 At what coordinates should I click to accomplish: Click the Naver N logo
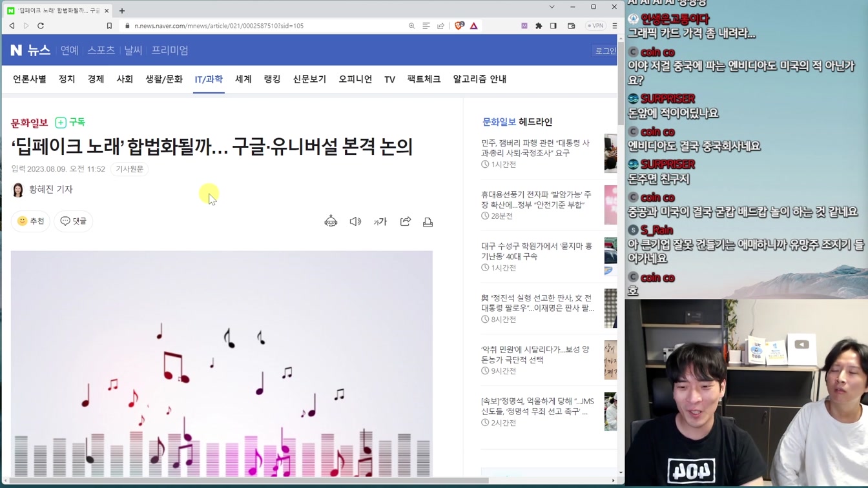[x=16, y=50]
